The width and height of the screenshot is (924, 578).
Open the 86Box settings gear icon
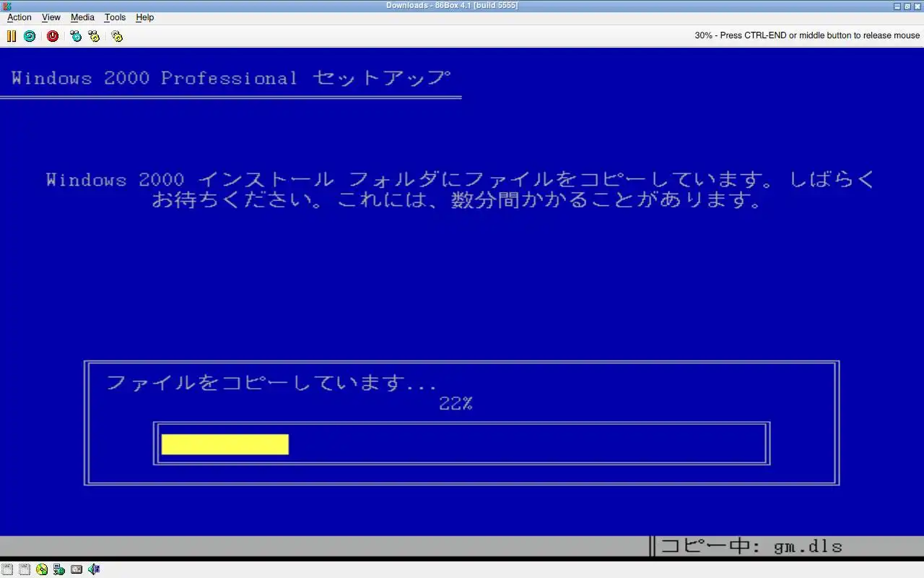tap(117, 35)
